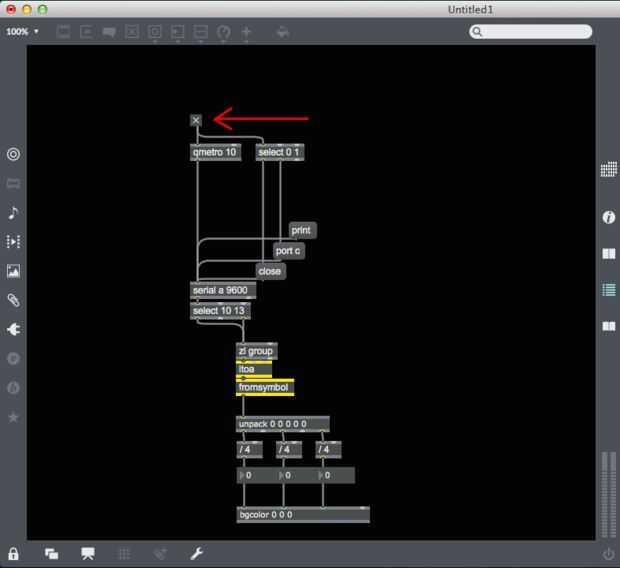Screen dimensions: 620x568
Task: Open the 100% zoom dropdown
Action: click(x=22, y=32)
